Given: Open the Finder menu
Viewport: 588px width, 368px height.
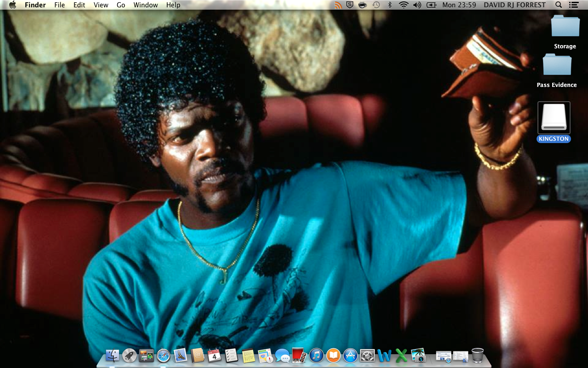Looking at the screenshot, I should click(x=35, y=5).
